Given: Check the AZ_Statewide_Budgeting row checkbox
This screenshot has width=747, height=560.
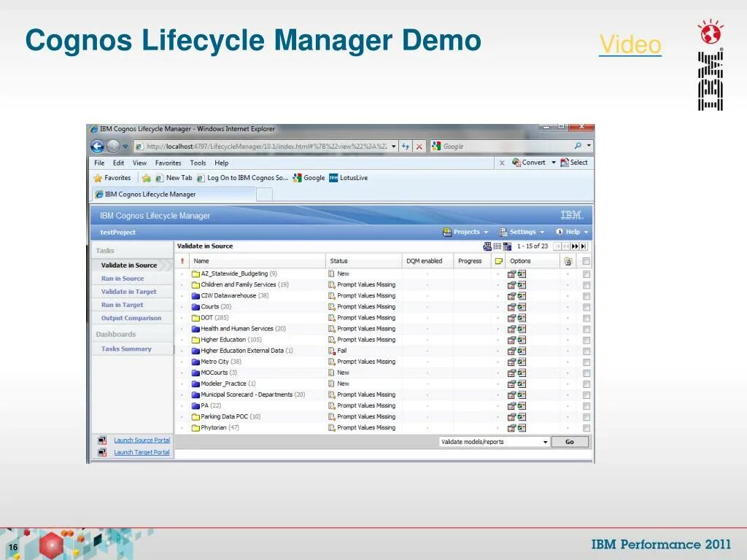Looking at the screenshot, I should (587, 274).
